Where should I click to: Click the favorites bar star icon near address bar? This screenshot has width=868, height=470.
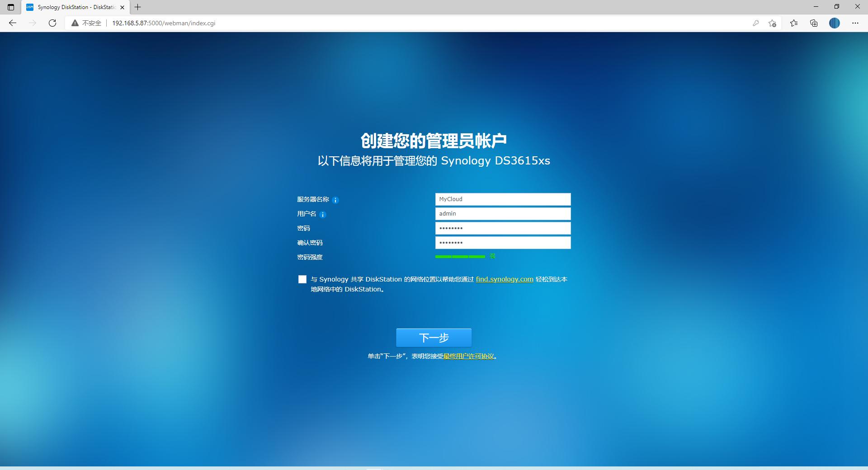pyautogui.click(x=793, y=23)
